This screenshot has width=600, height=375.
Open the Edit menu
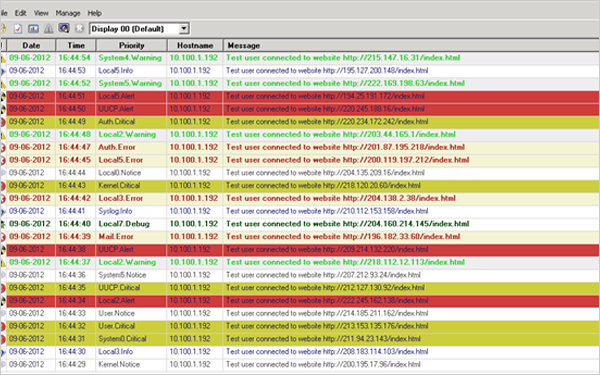pos(20,13)
